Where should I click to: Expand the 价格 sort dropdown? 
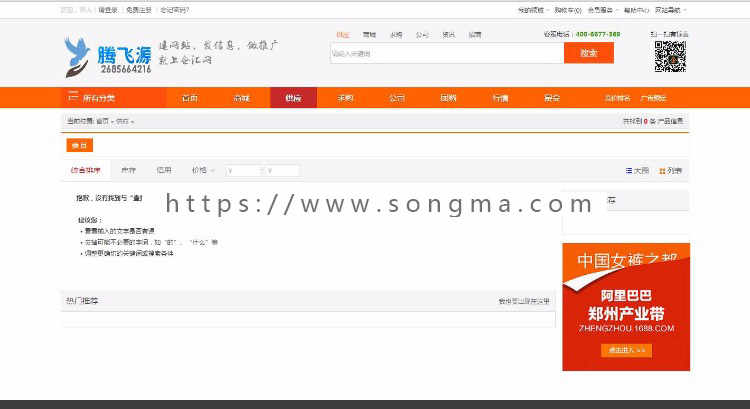(203, 170)
